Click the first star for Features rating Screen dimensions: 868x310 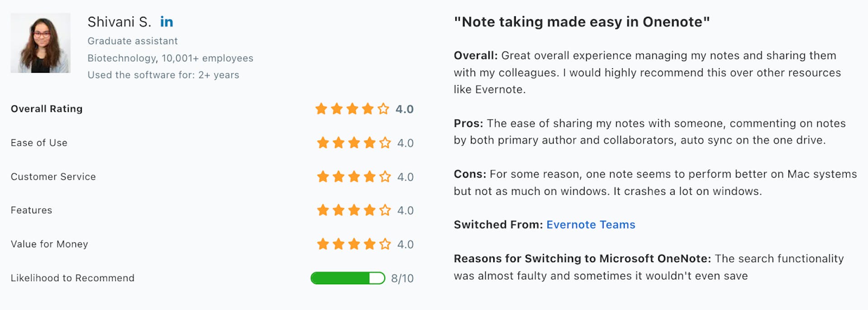[322, 210]
